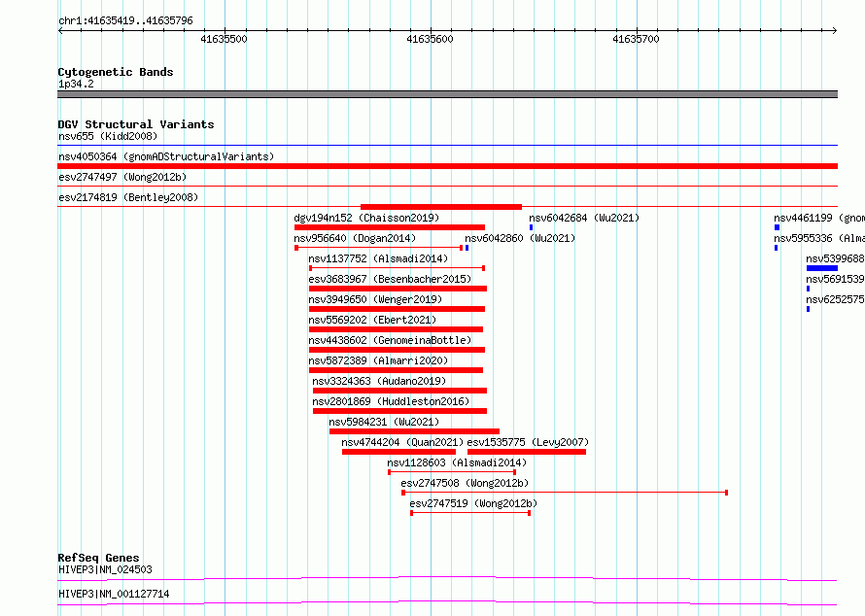Open variant nsv6042684 (Wu2021)

[x=584, y=218]
